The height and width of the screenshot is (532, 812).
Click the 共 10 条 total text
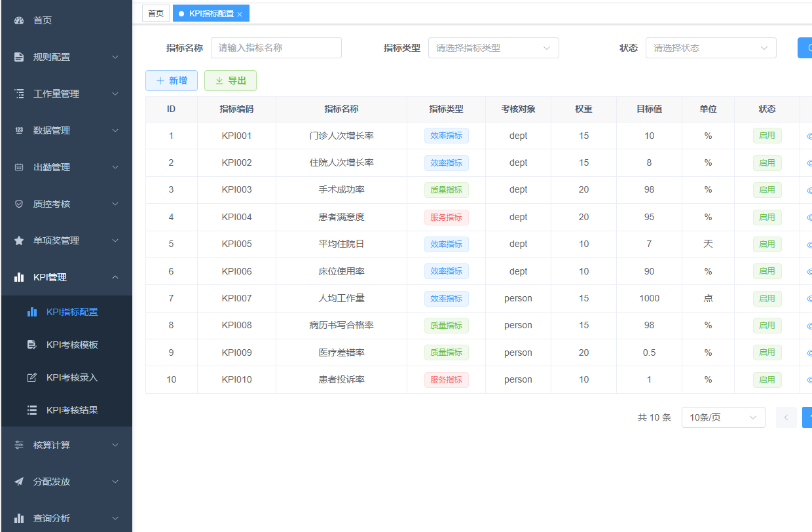point(654,417)
